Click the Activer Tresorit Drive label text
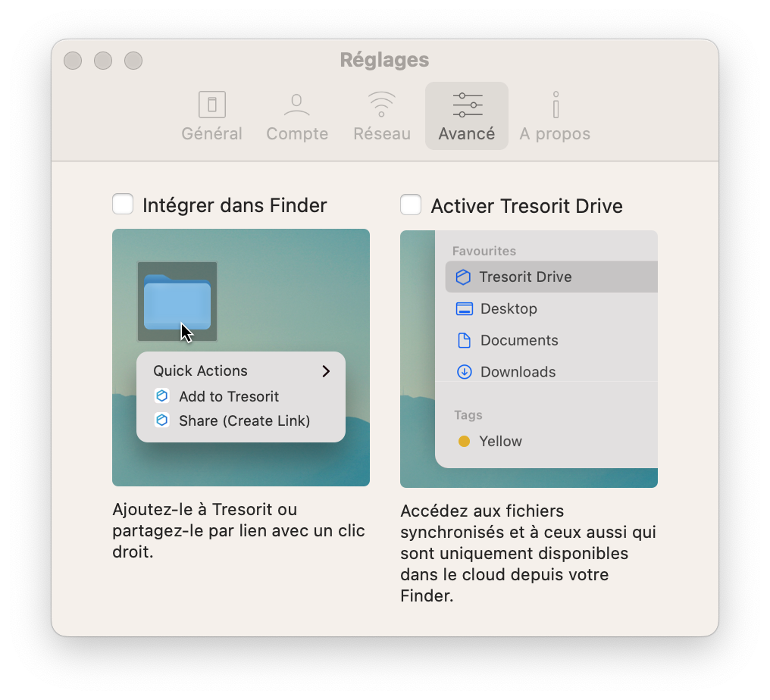This screenshot has height=700, width=770. click(x=527, y=205)
